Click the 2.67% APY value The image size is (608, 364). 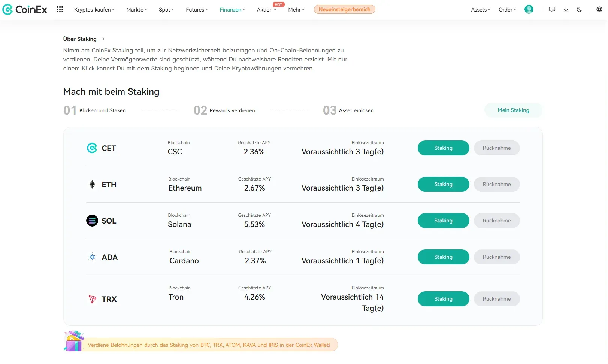(254, 188)
